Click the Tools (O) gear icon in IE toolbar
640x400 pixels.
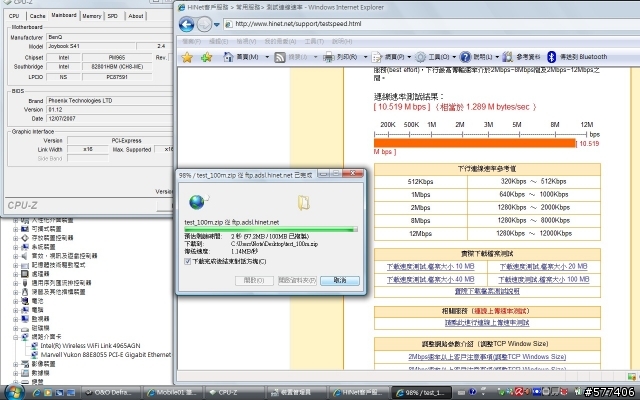420,57
